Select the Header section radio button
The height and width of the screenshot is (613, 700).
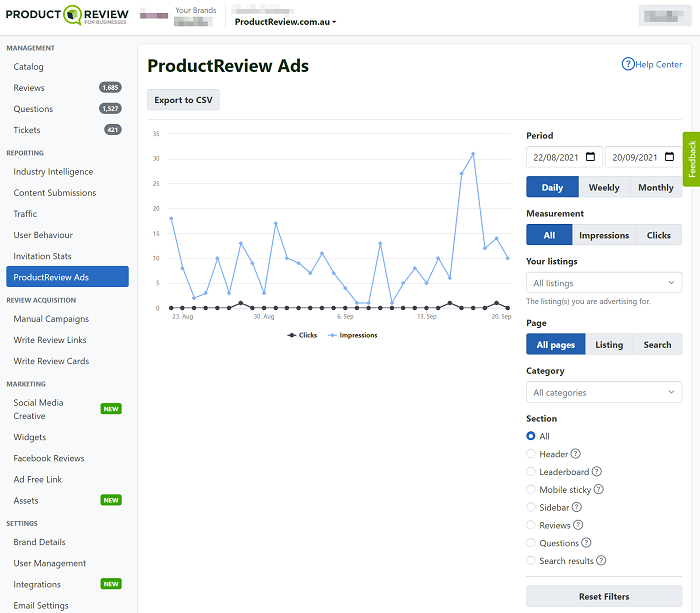click(530, 454)
